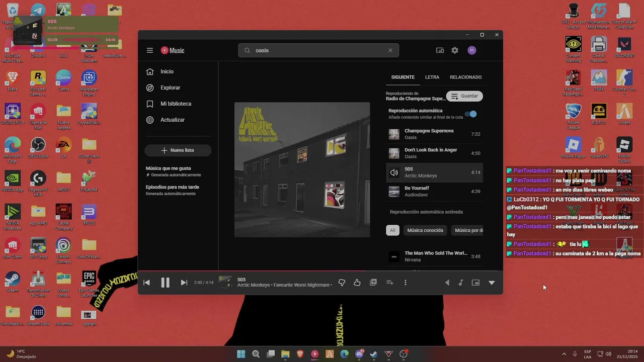Open the miniplayer

click(475, 283)
